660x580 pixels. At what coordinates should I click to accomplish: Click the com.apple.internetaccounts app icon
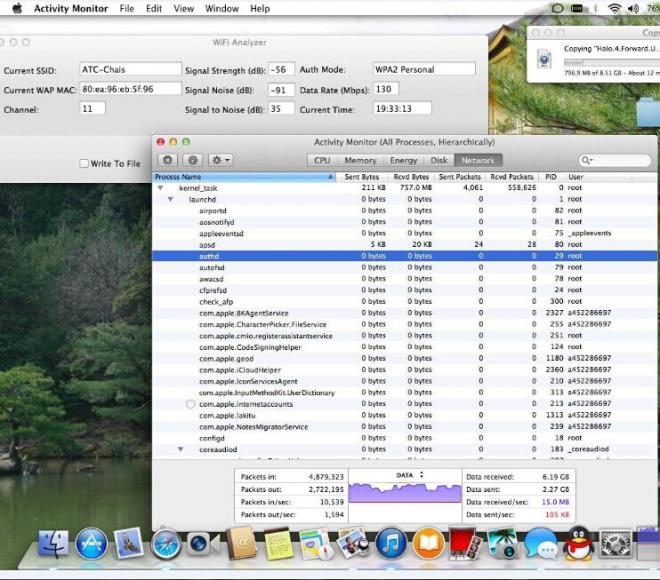click(x=191, y=404)
